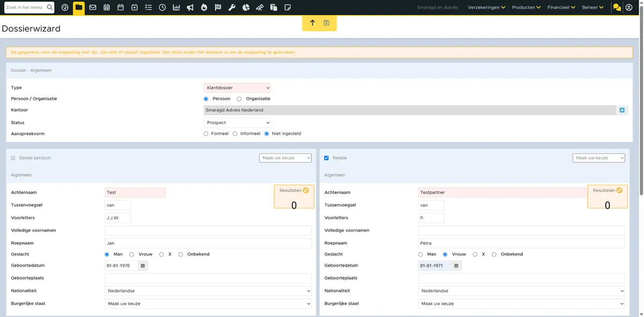Open the clock icon in toolbar

(163, 8)
